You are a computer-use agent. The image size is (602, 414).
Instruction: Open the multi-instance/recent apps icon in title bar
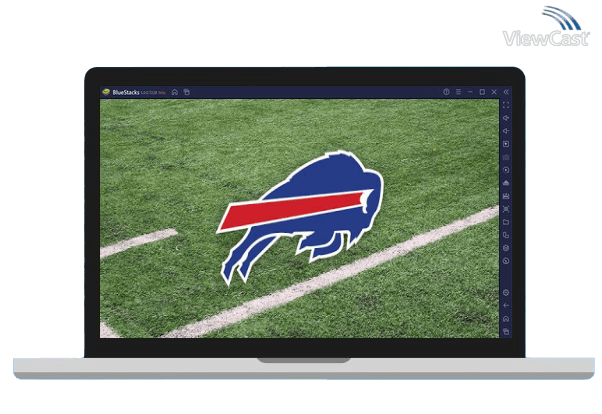click(x=187, y=92)
